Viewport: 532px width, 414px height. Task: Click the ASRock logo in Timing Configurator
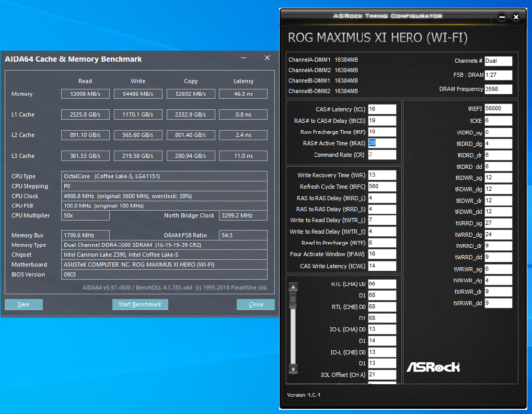click(433, 367)
